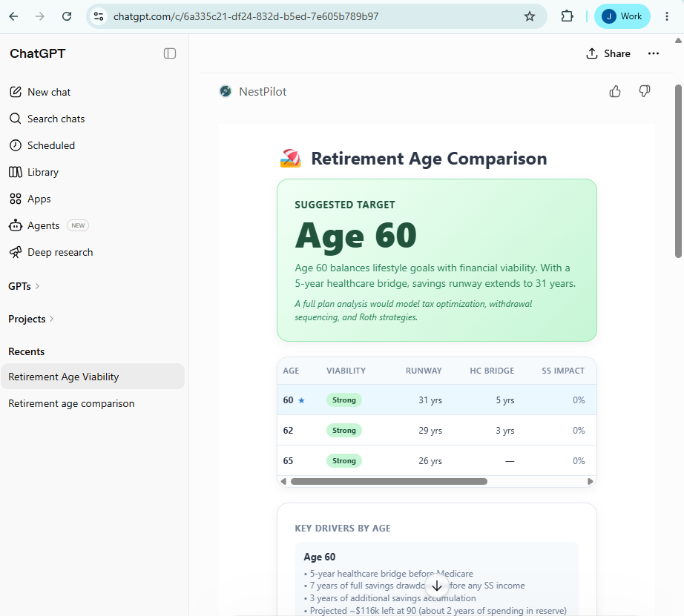This screenshot has width=684, height=616.
Task: Select the age 65 table row
Action: click(x=437, y=461)
